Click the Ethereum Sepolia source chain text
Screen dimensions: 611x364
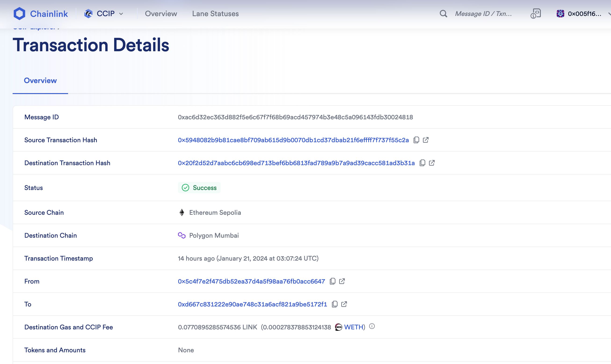pyautogui.click(x=215, y=213)
